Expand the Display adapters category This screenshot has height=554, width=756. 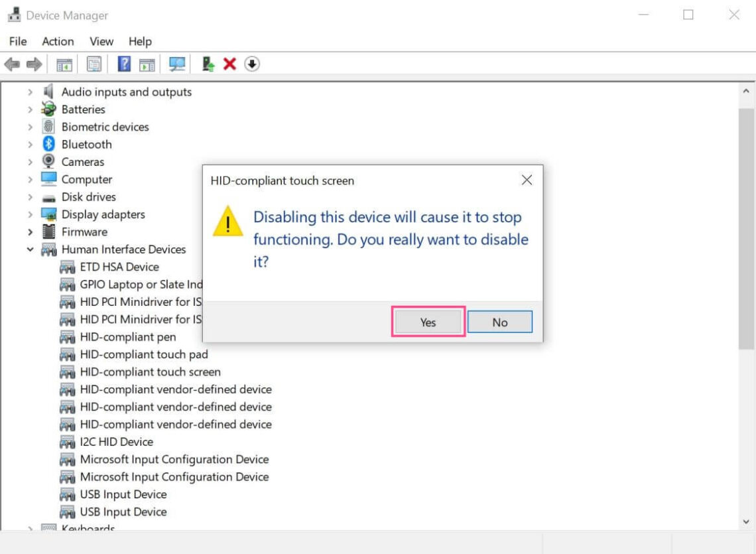point(29,214)
